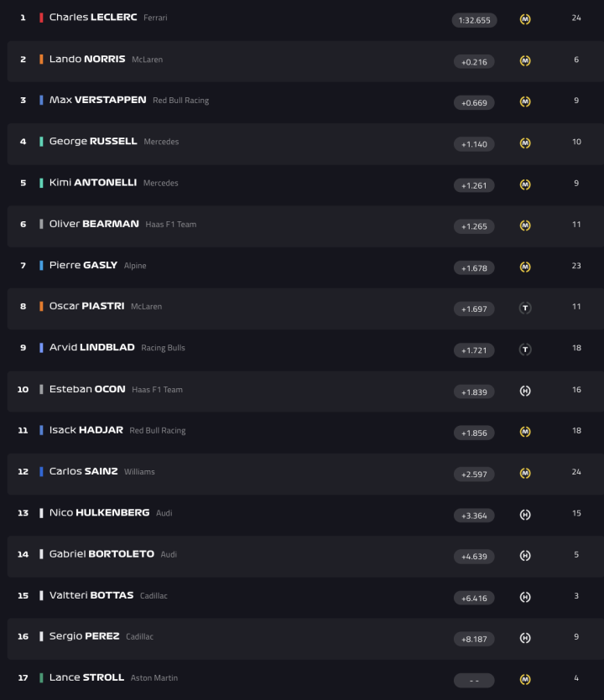Click Ocon's hard tyre icon
604x700 pixels.
[x=525, y=391]
